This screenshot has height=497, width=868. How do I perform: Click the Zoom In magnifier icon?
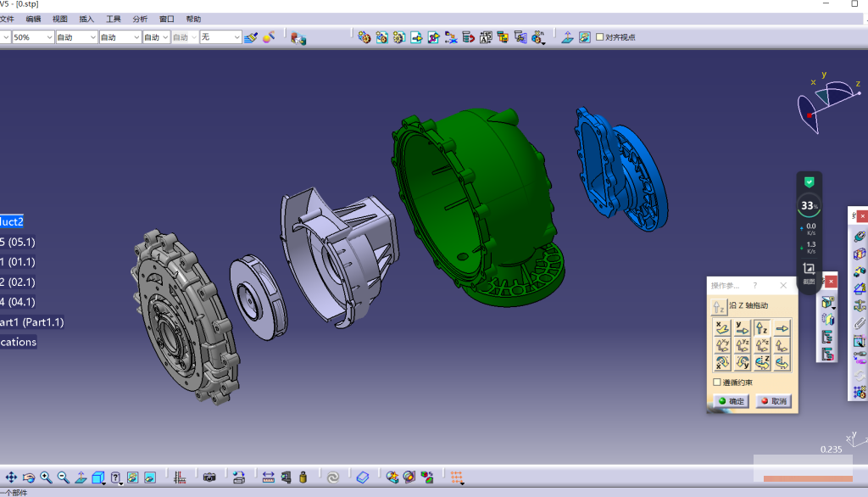point(46,477)
